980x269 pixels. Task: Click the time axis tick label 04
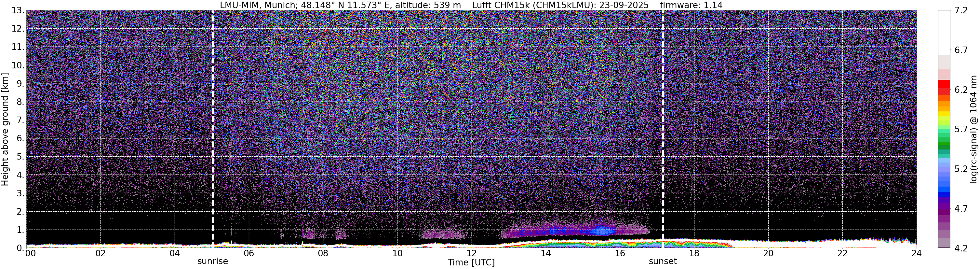[x=175, y=254]
